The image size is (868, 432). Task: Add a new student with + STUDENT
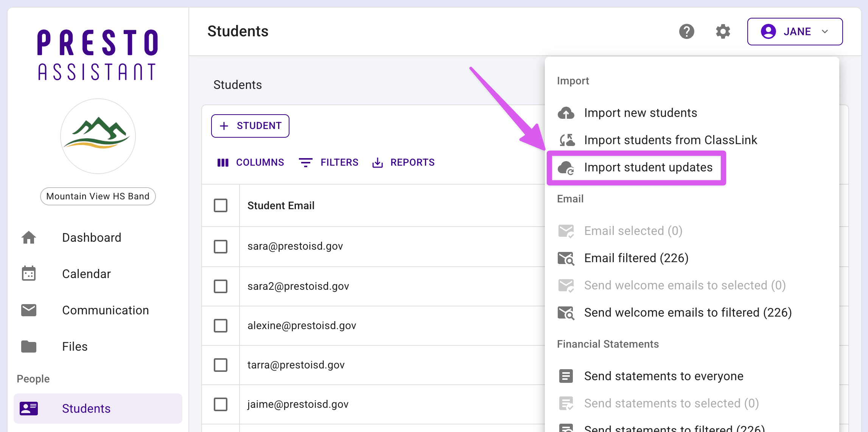(x=250, y=126)
